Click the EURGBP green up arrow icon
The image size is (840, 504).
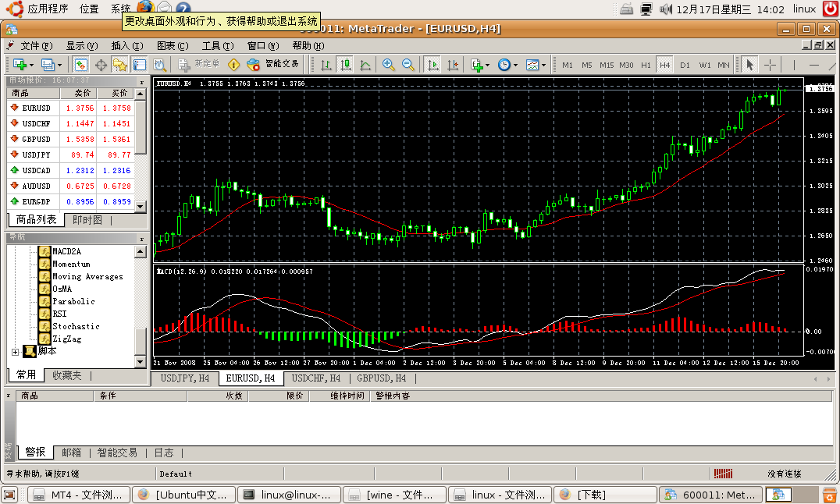point(15,201)
